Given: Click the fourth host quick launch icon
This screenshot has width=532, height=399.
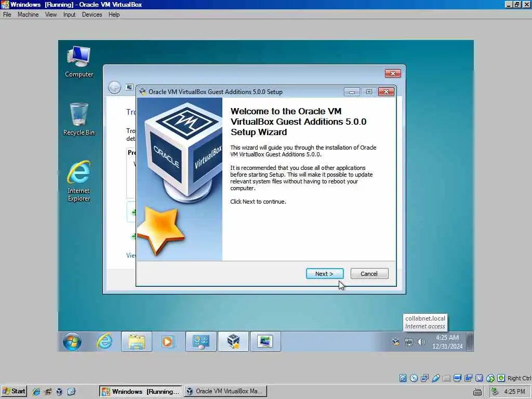Looking at the screenshot, I should [x=71, y=392].
